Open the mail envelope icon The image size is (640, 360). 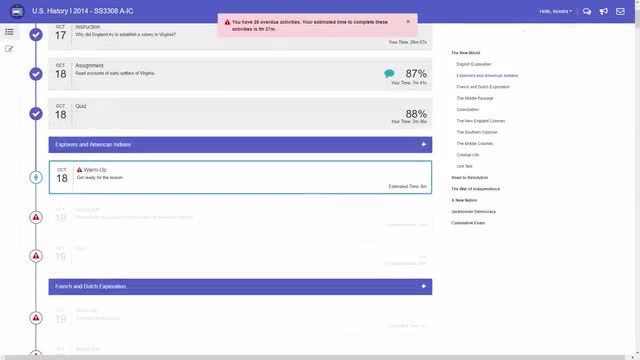(620, 11)
